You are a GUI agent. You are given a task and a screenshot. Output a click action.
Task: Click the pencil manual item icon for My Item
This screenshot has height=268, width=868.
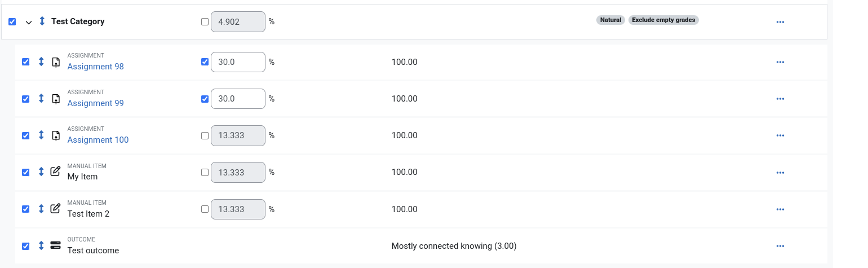55,172
